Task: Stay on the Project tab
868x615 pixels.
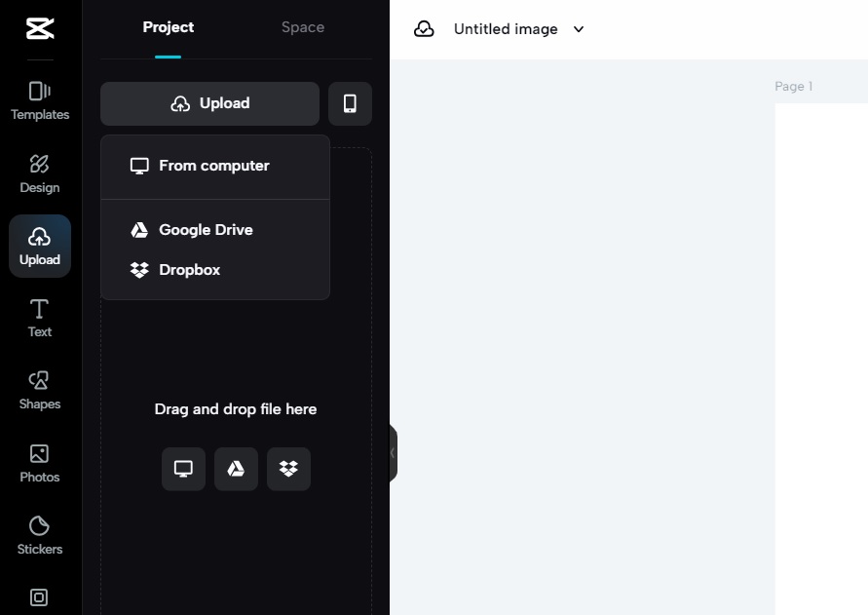Action: (x=168, y=27)
